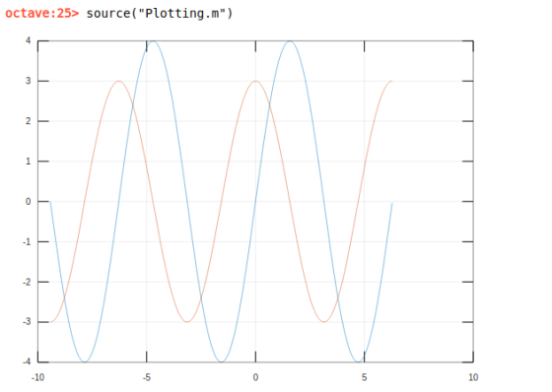
Task: Click the source("Plotting.m") command text
Action: pyautogui.click(x=160, y=14)
